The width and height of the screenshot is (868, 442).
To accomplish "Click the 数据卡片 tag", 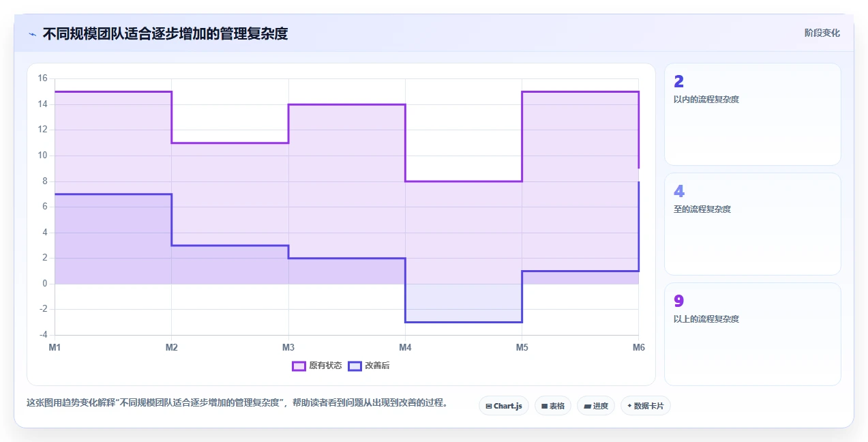I will click(x=646, y=406).
